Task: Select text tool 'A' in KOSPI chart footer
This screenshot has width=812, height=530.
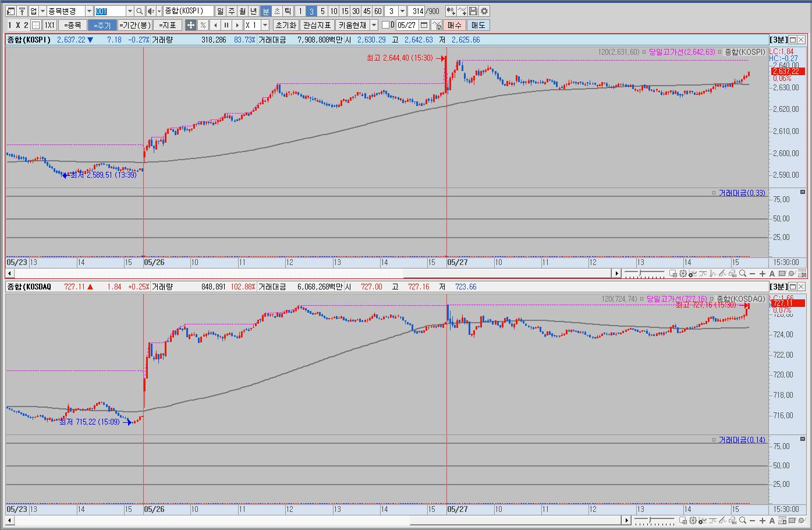Action: (772, 274)
